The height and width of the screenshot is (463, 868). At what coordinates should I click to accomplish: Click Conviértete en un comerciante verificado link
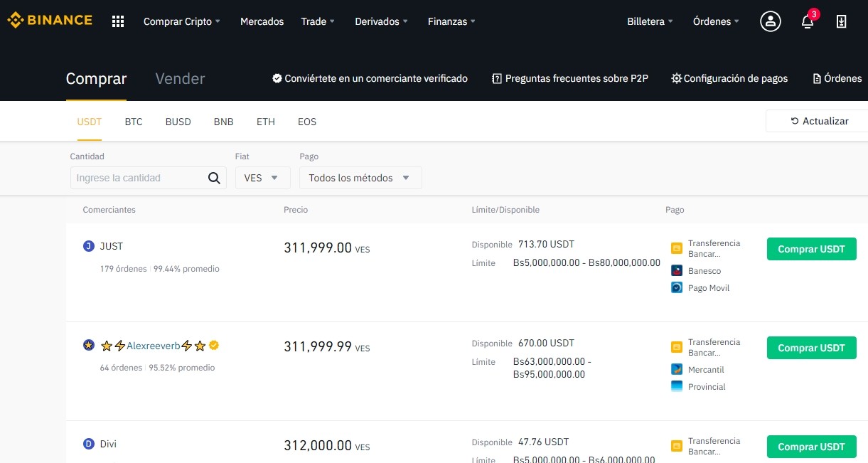[370, 78]
